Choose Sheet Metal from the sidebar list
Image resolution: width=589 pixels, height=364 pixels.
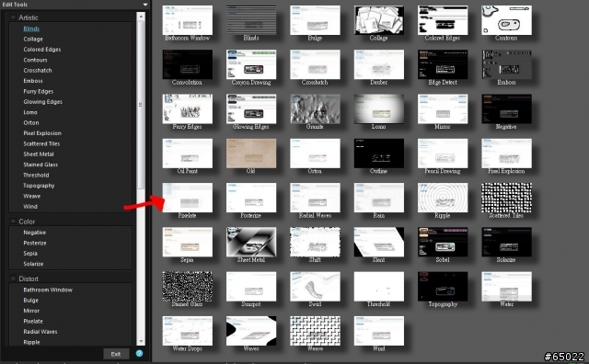(39, 154)
